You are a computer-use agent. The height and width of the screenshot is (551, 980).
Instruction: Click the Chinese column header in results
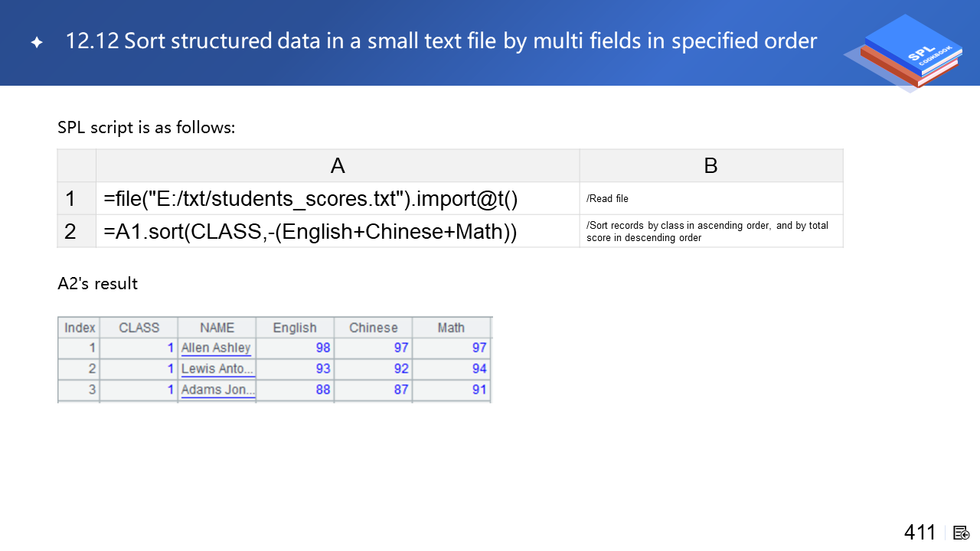(x=373, y=328)
